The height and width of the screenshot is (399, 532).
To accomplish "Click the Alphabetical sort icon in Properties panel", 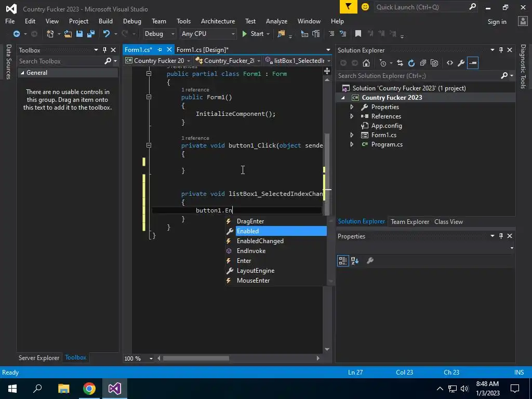I will coord(355,261).
